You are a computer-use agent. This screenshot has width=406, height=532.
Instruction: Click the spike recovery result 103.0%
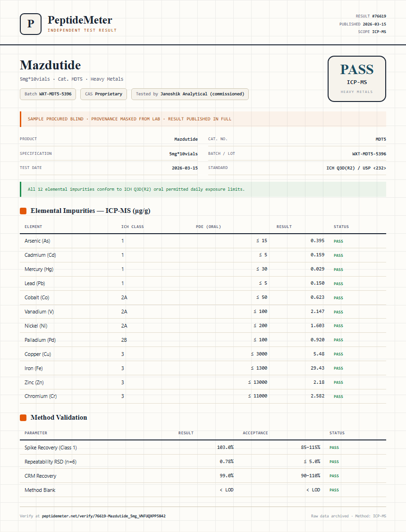[225, 448]
